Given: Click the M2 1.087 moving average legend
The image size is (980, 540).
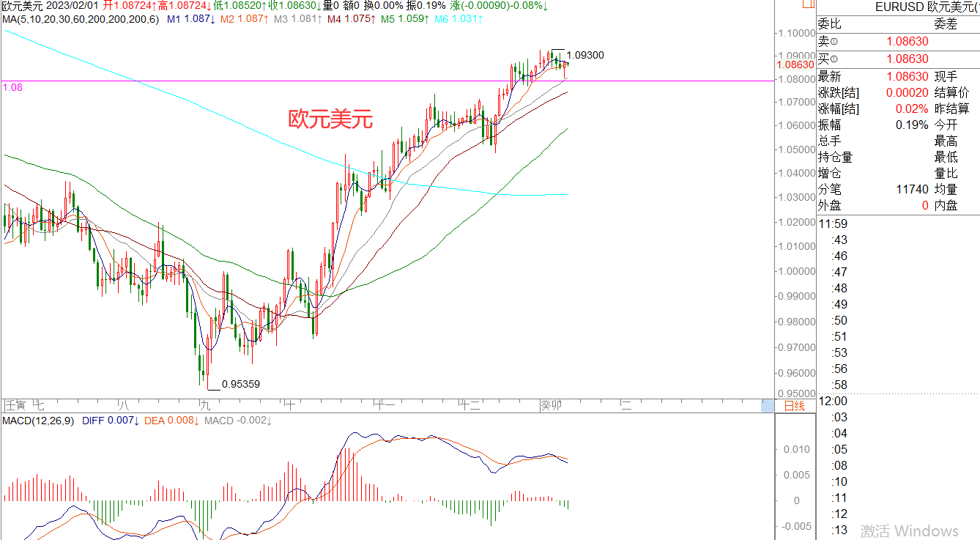Looking at the screenshot, I should (244, 18).
